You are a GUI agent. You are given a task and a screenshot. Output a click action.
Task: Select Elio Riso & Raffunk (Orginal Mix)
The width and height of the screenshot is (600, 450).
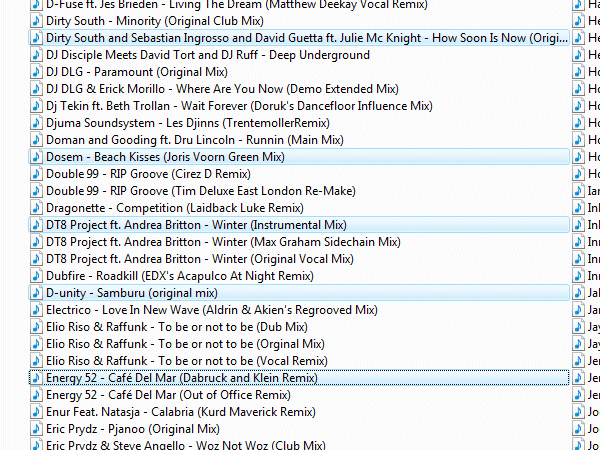click(x=185, y=344)
